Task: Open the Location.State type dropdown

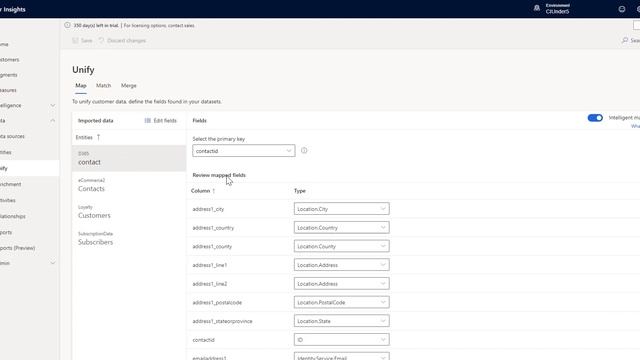Action: 342,321
